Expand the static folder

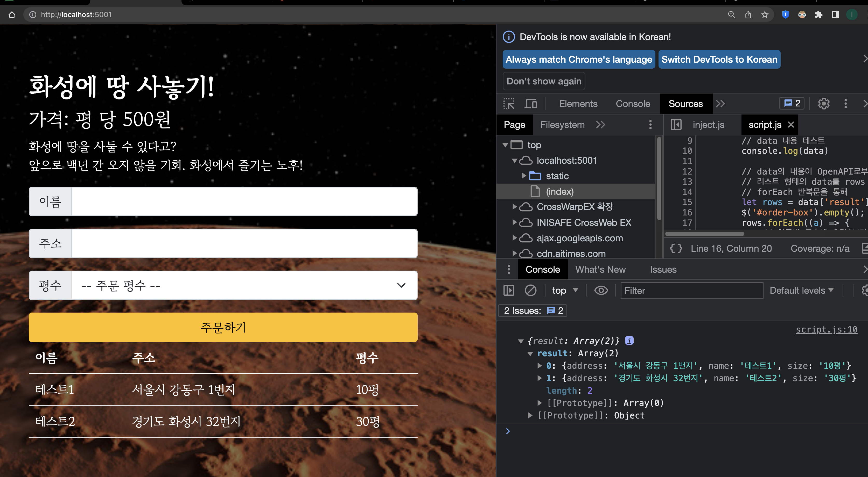point(524,176)
